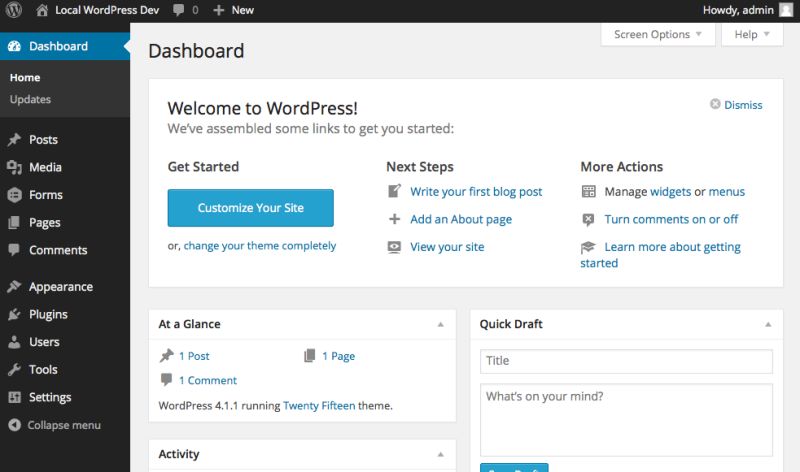Click the plus icon next to New
The image size is (800, 472).
[x=218, y=10]
